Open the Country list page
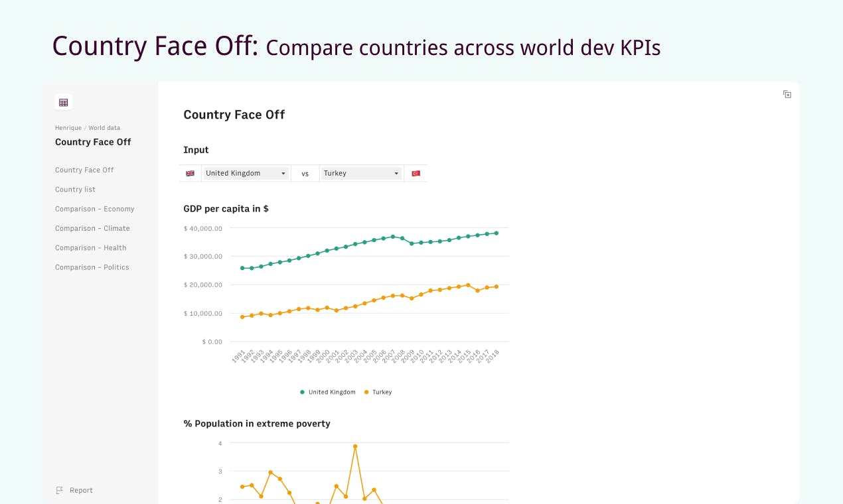The height and width of the screenshot is (504, 843). (75, 190)
